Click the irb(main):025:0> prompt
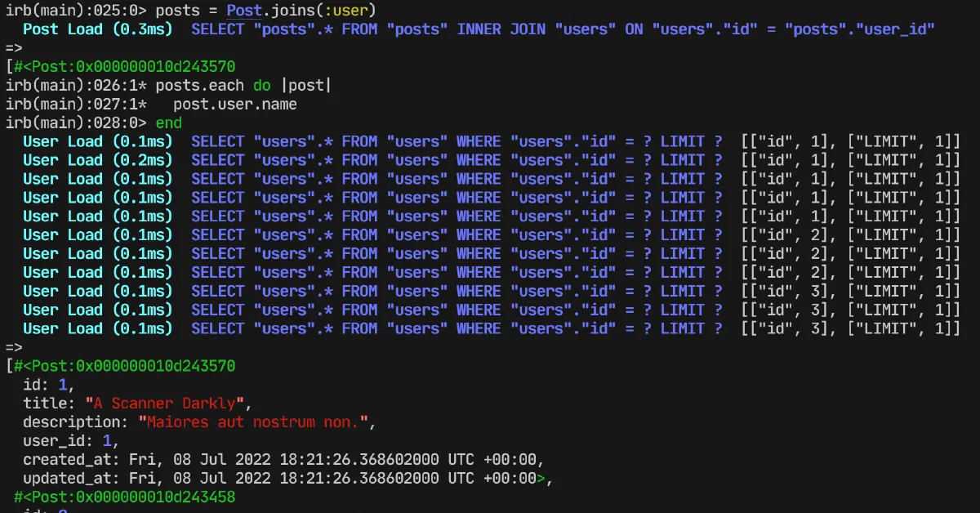Viewport: 980px width, 513px height. [76, 11]
